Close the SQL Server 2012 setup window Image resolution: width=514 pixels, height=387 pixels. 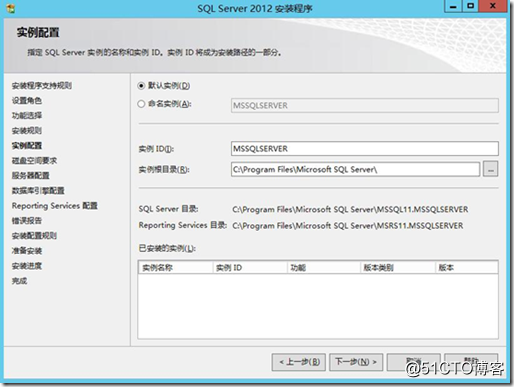pyautogui.click(x=493, y=6)
